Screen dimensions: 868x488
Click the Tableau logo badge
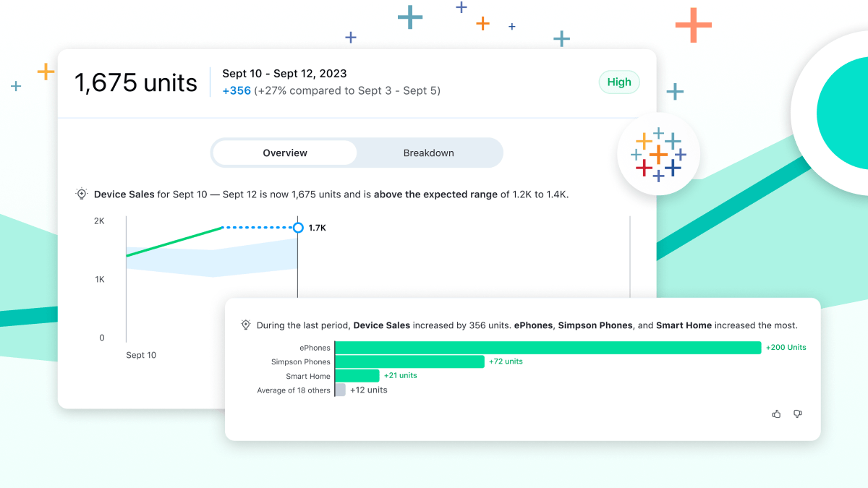coord(659,154)
